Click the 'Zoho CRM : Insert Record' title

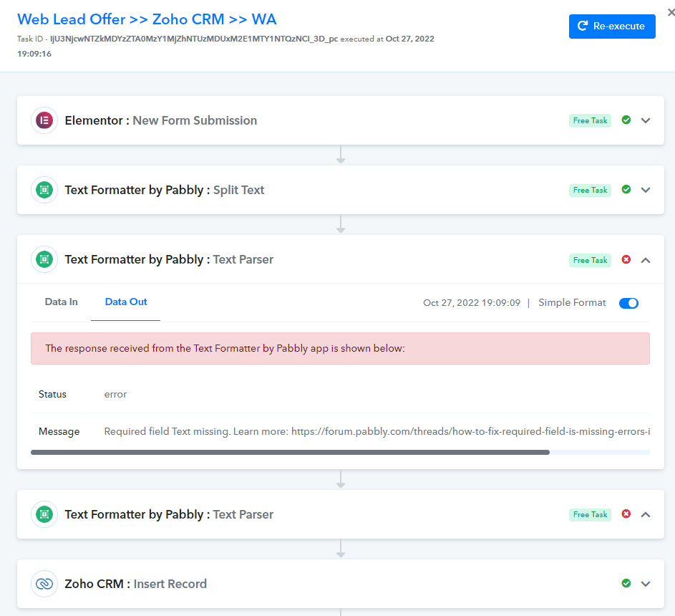point(135,584)
